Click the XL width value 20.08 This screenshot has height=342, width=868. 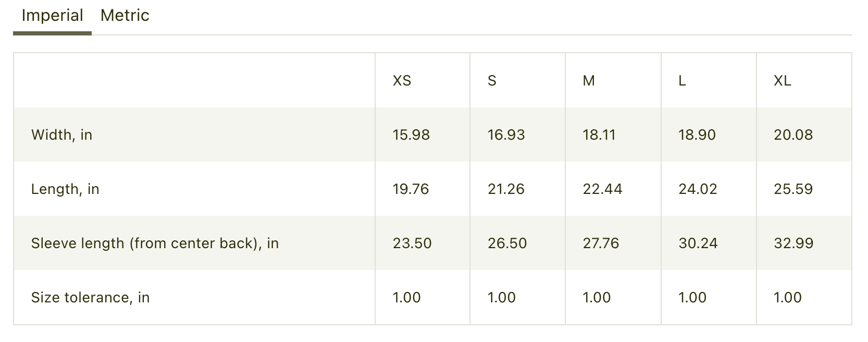click(x=793, y=135)
